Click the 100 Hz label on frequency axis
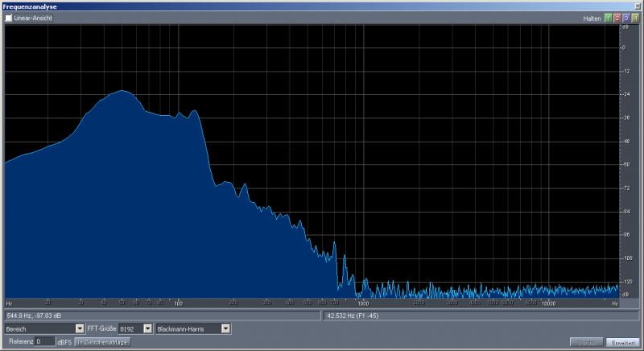Screen dimensions: 644x351 [x=180, y=304]
